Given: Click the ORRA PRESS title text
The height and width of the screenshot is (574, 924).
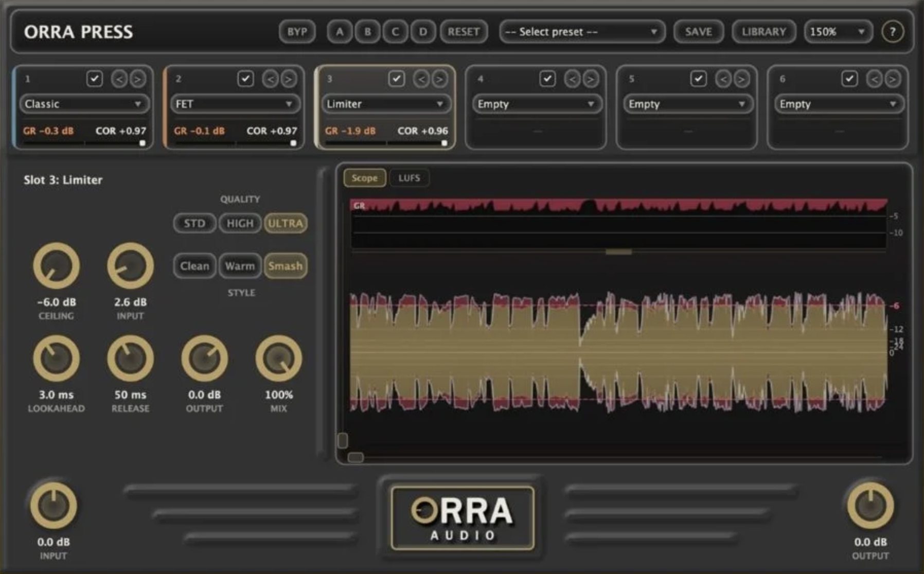Looking at the screenshot, I should (x=78, y=32).
